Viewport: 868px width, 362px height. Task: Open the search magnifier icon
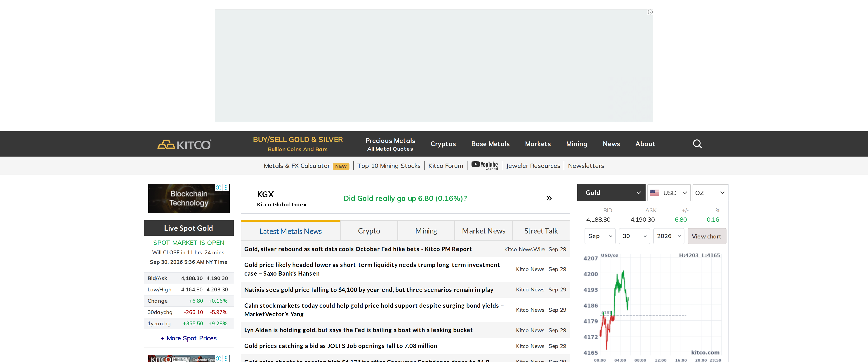pyautogui.click(x=697, y=144)
